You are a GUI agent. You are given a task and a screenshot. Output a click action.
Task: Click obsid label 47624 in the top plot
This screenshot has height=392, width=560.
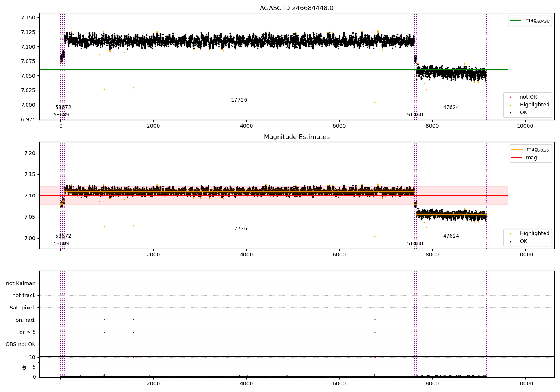coord(451,108)
